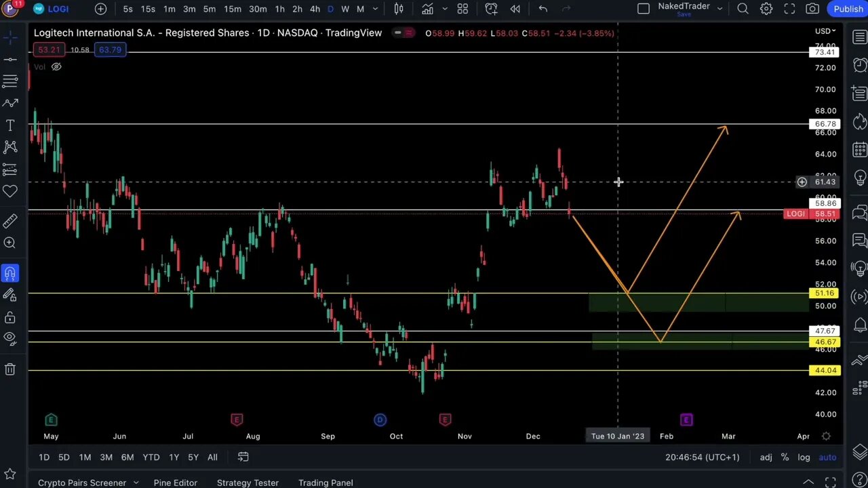Collapse the bottom panel with chevron

point(809,483)
